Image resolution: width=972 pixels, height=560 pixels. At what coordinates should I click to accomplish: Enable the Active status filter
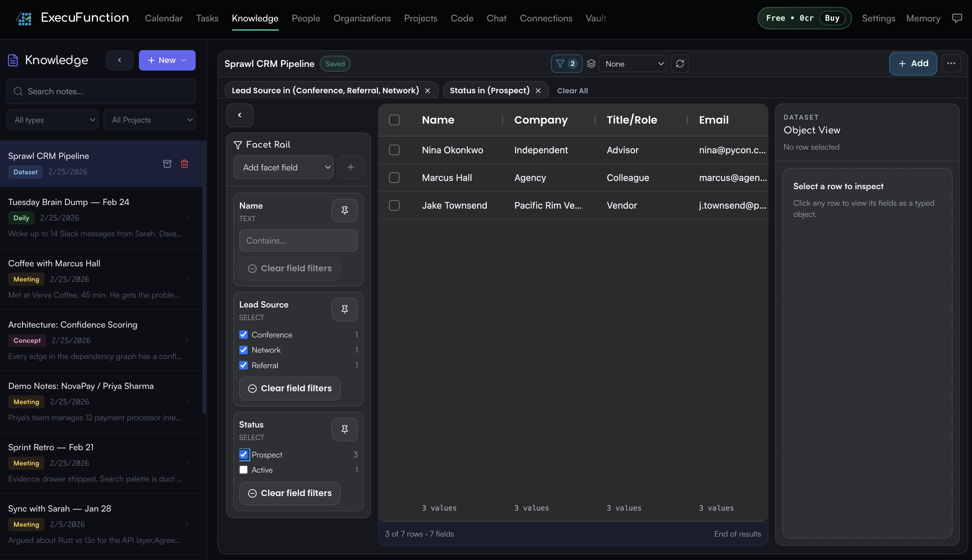[x=243, y=470]
